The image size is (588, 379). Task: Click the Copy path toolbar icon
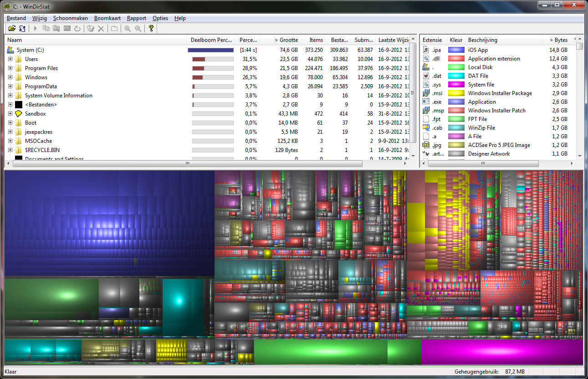pyautogui.click(x=46, y=29)
